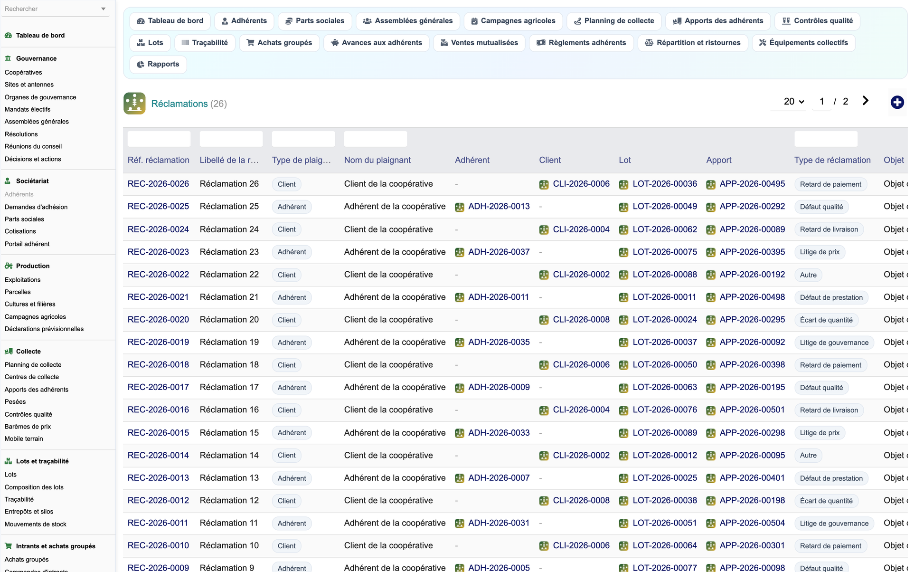
Task: Click the Écart de quantité tag in row 20
Action: click(826, 320)
